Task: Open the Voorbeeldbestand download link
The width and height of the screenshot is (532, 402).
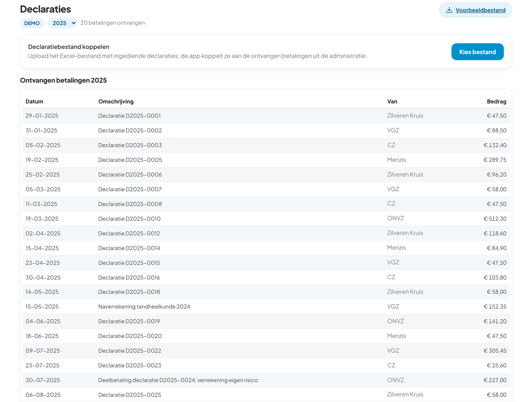Action: coord(475,10)
